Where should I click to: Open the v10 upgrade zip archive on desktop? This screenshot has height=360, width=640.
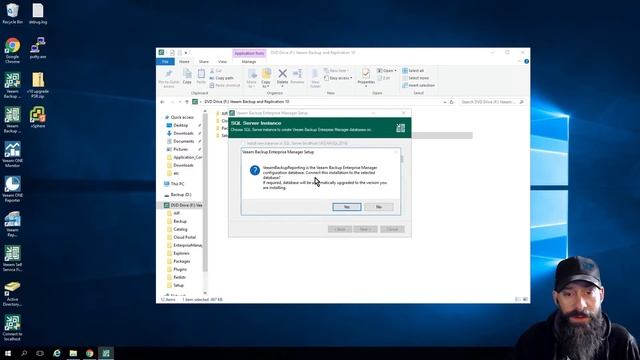(38, 85)
